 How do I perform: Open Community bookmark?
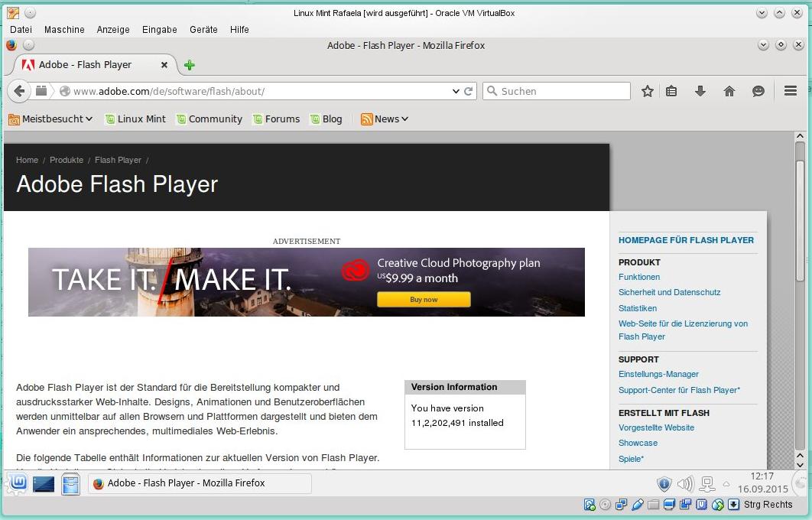(x=209, y=119)
